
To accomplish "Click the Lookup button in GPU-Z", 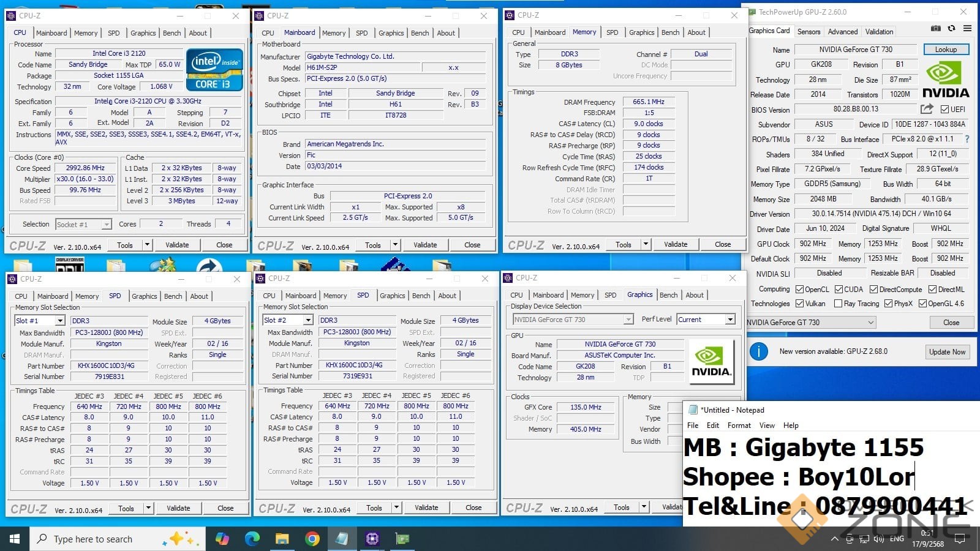I will point(945,50).
